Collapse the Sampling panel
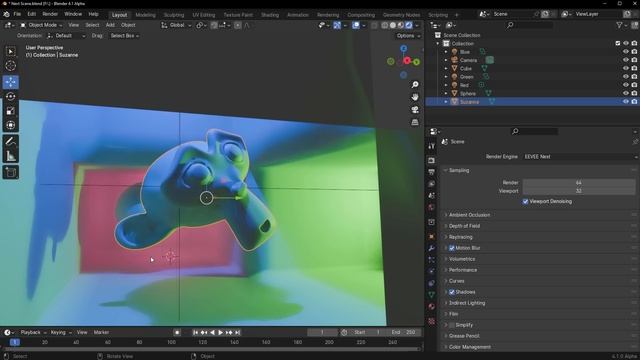The image size is (640, 360). pyautogui.click(x=459, y=171)
